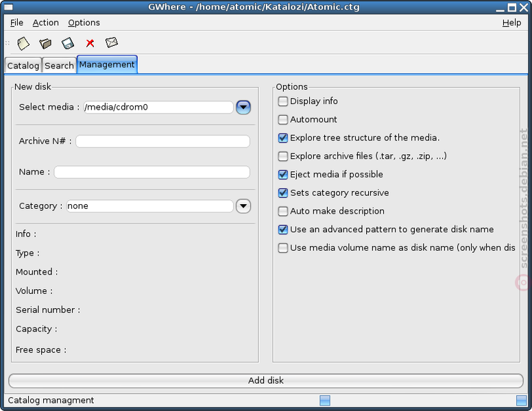Image resolution: width=532 pixels, height=411 pixels.
Task: Expand the Category dropdown arrow
Action: point(243,206)
